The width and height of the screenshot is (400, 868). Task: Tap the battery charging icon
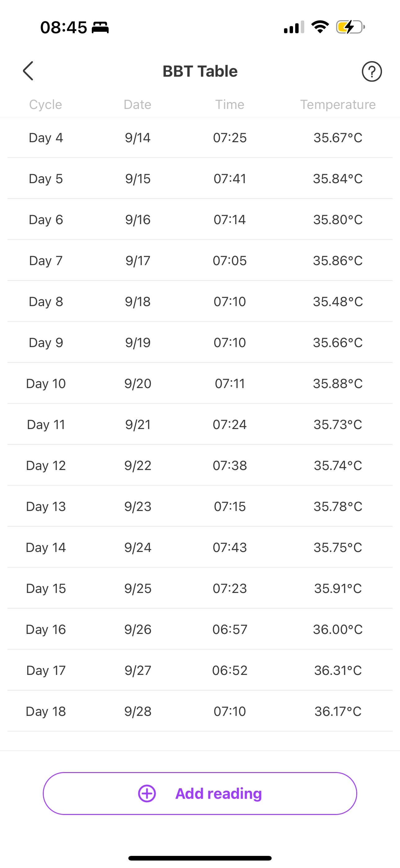pyautogui.click(x=350, y=27)
